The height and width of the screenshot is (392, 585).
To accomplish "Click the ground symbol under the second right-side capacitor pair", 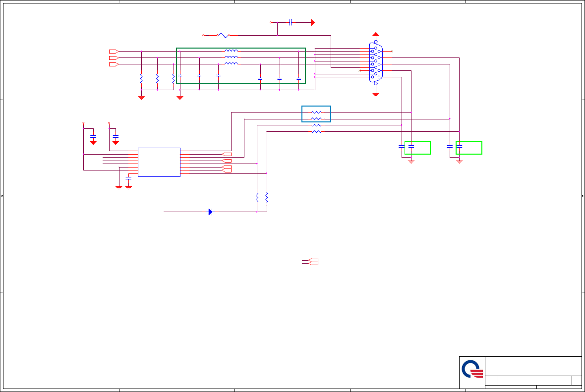I will (x=459, y=162).
